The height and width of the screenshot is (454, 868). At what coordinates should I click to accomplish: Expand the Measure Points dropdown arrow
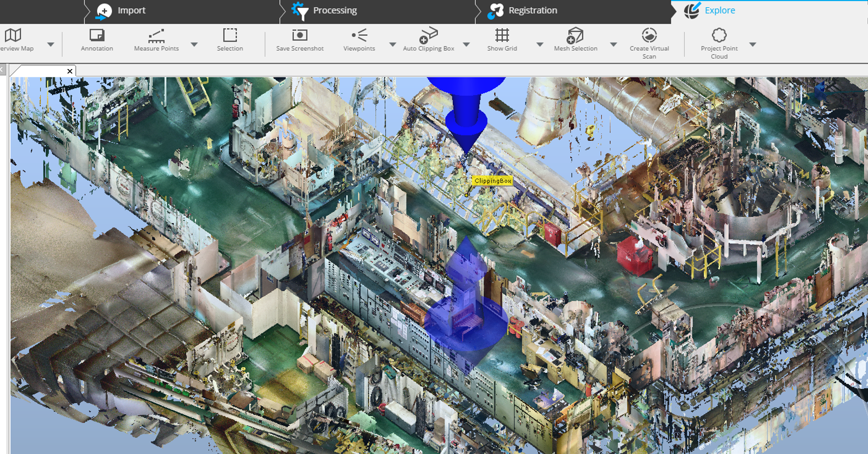[194, 45]
